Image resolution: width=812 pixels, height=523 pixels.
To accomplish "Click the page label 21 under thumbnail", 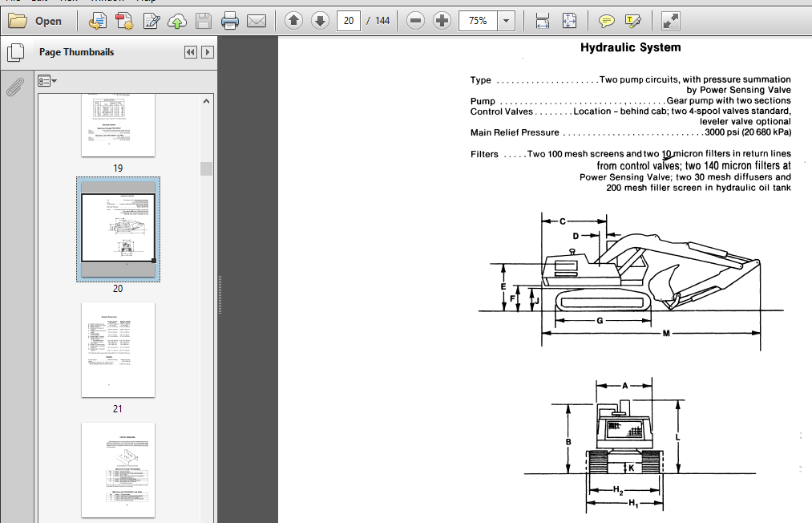I will click(x=118, y=409).
